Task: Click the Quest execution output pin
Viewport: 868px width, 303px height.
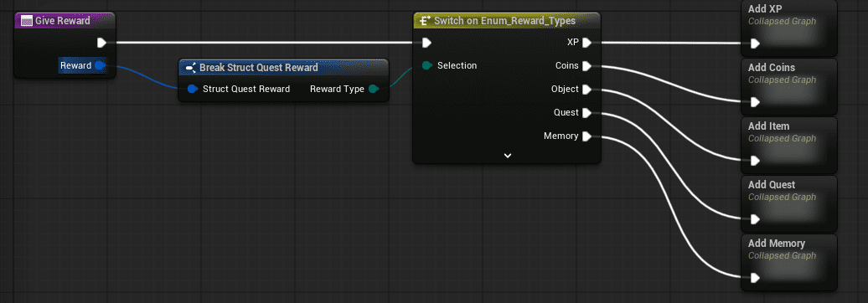Action: tap(586, 113)
